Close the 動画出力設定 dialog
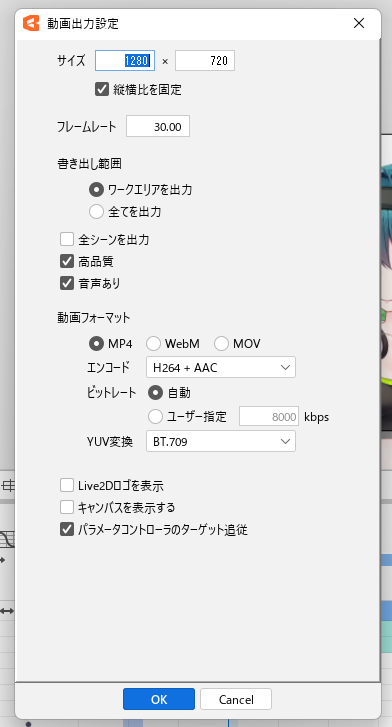Viewport: 392px width, 727px height. coord(359,23)
